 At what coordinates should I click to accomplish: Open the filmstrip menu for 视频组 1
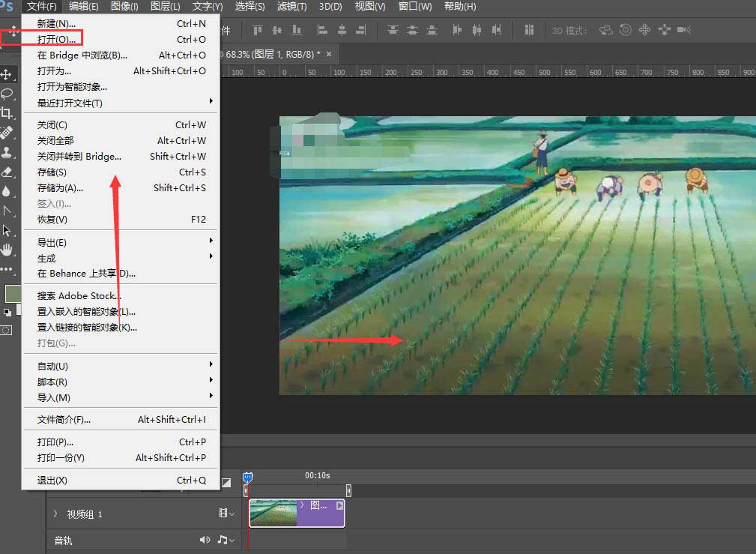tap(226, 514)
